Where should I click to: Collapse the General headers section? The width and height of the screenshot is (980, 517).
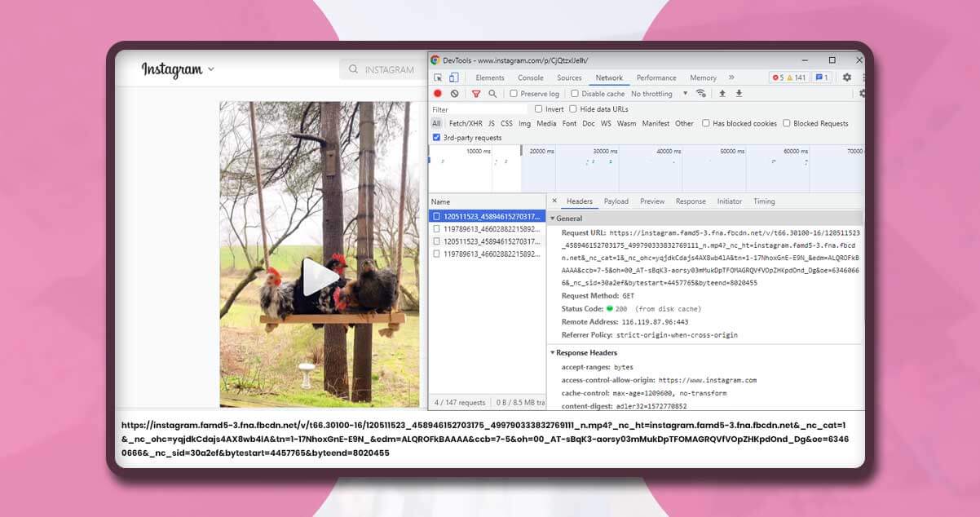[554, 218]
